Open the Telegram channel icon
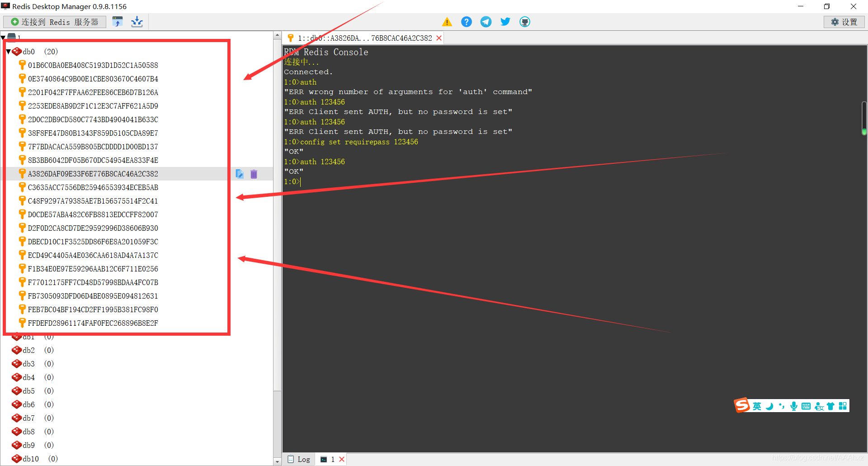This screenshot has width=868, height=466. pos(486,22)
